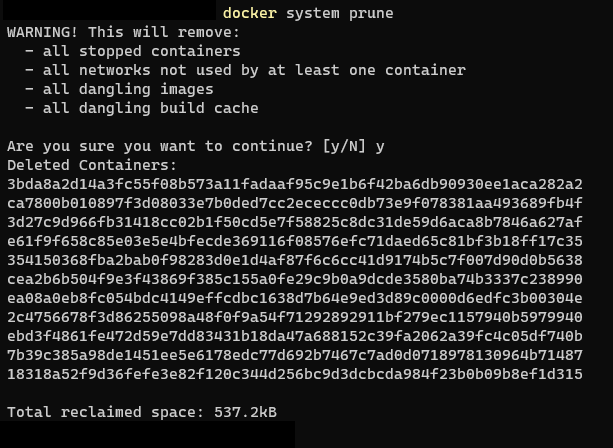Click the container ID starting with ebd3f486
The image size is (613, 448).
(x=295, y=336)
